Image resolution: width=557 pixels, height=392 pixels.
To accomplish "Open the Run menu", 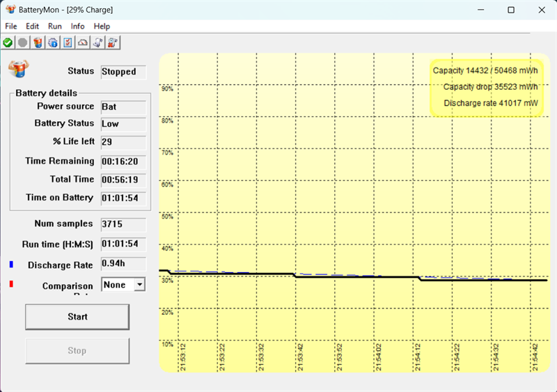I will click(x=55, y=26).
